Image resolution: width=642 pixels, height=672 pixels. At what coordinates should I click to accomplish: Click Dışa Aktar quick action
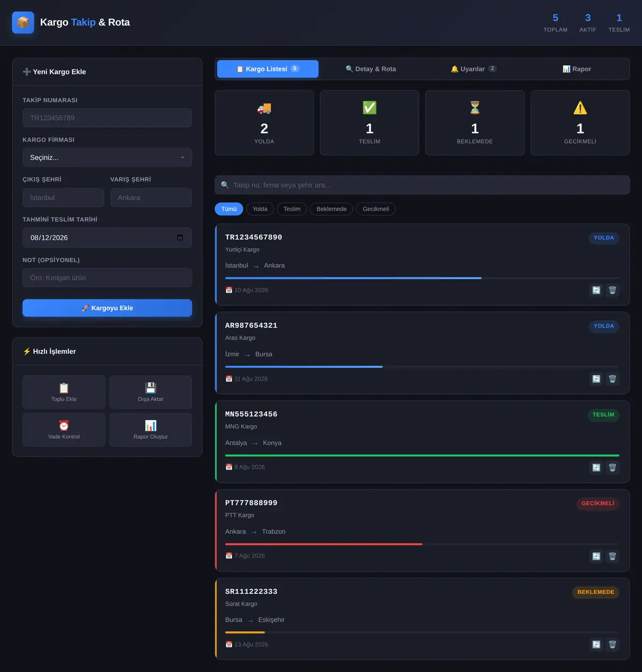[151, 392]
